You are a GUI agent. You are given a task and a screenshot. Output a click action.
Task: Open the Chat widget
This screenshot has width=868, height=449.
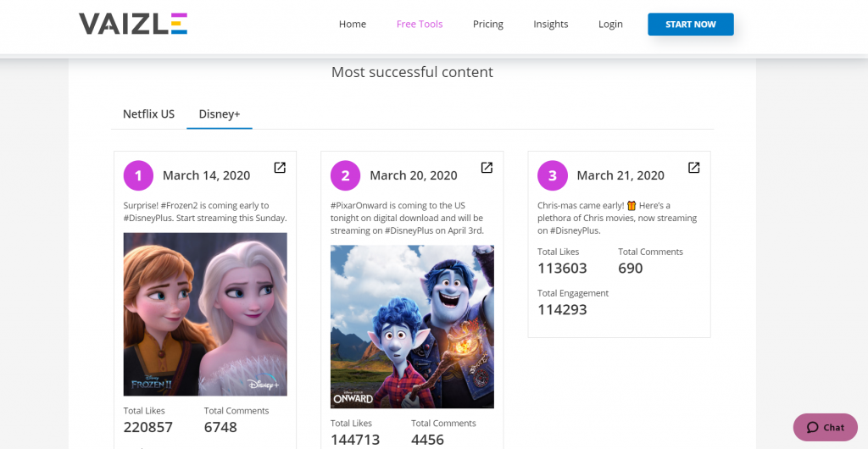[x=826, y=428]
